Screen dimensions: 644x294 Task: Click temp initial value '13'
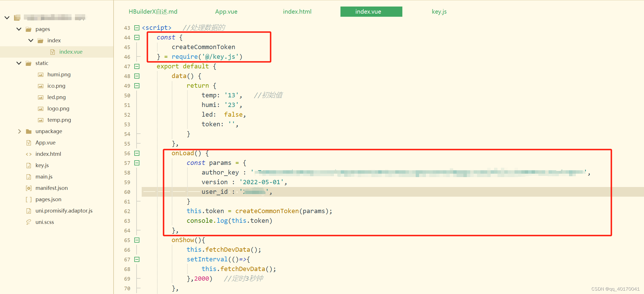[x=231, y=95]
